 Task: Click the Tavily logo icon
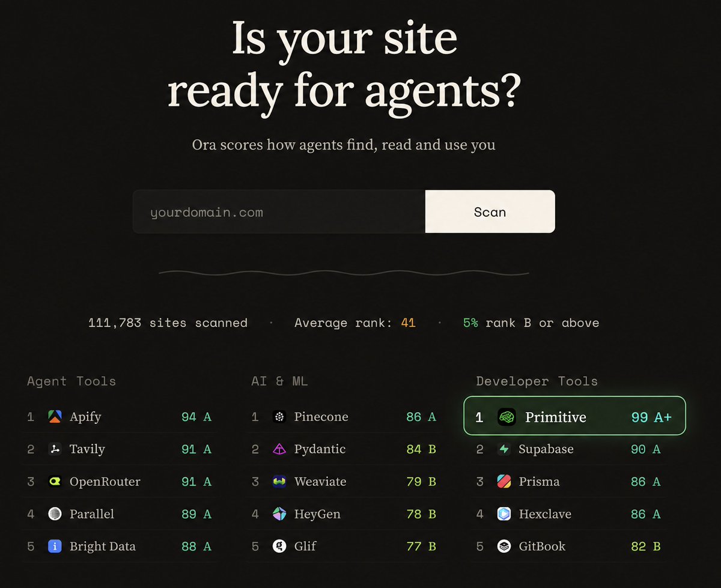pos(55,449)
